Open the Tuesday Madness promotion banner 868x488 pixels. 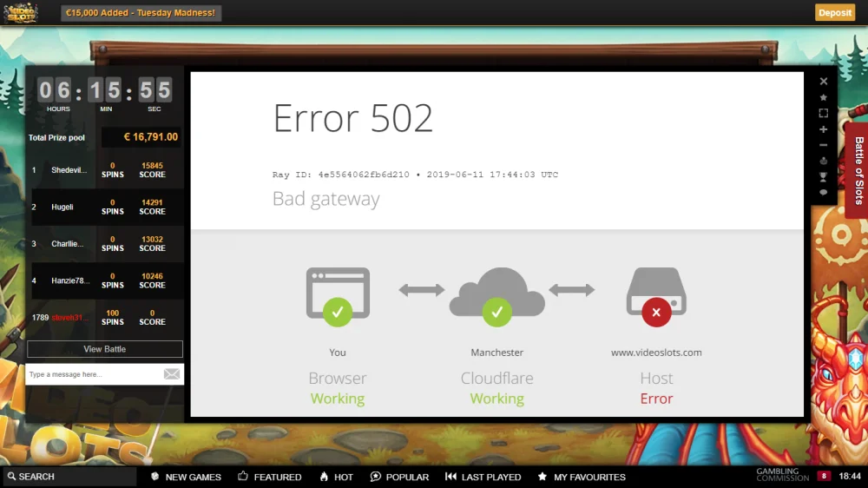tap(141, 13)
